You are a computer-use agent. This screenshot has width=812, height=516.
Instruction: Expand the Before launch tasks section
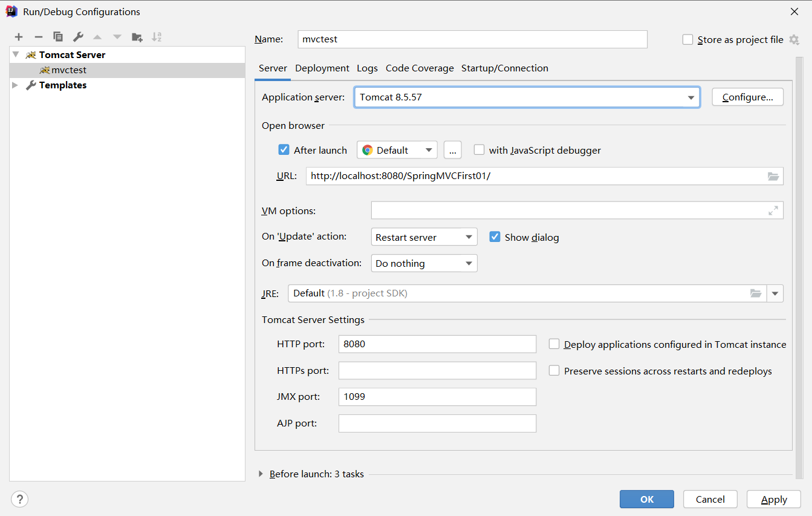[261, 474]
